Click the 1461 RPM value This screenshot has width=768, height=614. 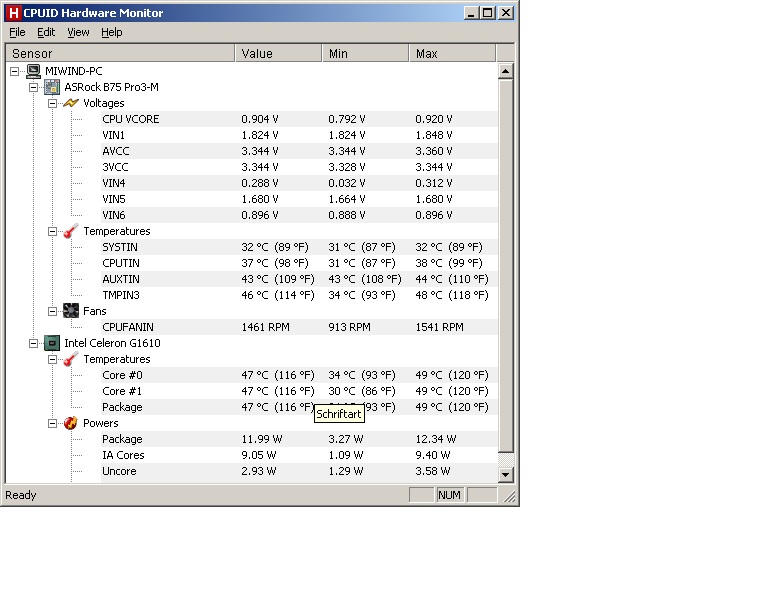[x=265, y=327]
